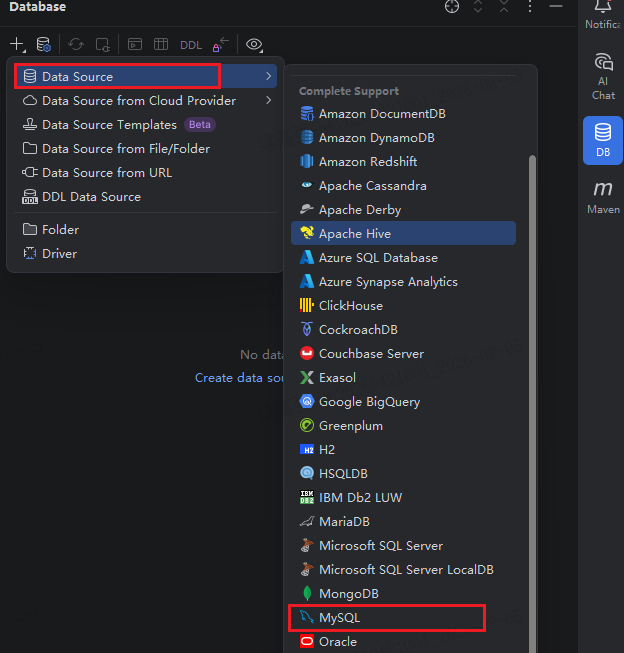This screenshot has height=653, width=624.
Task: Select MariaDB data source
Action: 403,521
